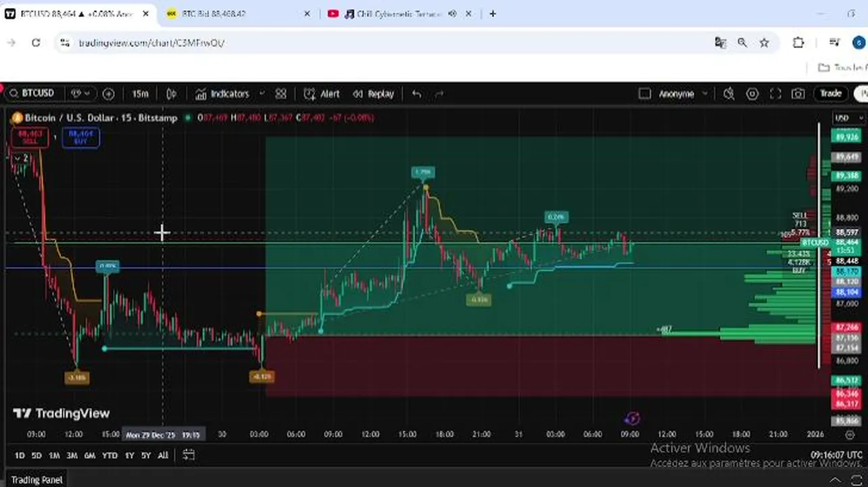Screen dimensions: 868x487
Task: Bookmark this page with star icon
Action: click(x=764, y=43)
